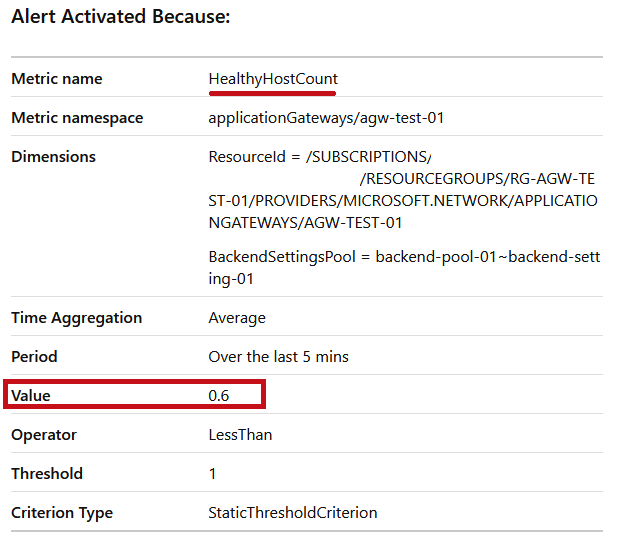Select the StaticThresholdCriterion value
The height and width of the screenshot is (545, 623).
[x=293, y=513]
